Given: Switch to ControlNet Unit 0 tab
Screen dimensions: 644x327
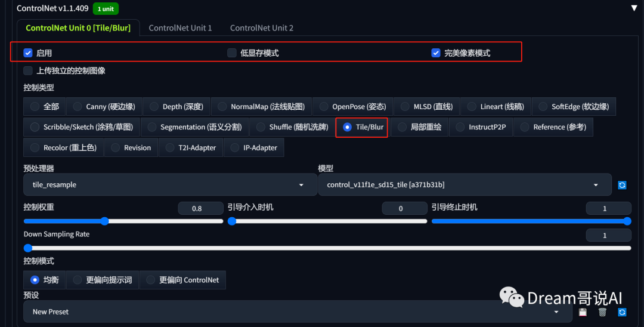Looking at the screenshot, I should click(78, 28).
